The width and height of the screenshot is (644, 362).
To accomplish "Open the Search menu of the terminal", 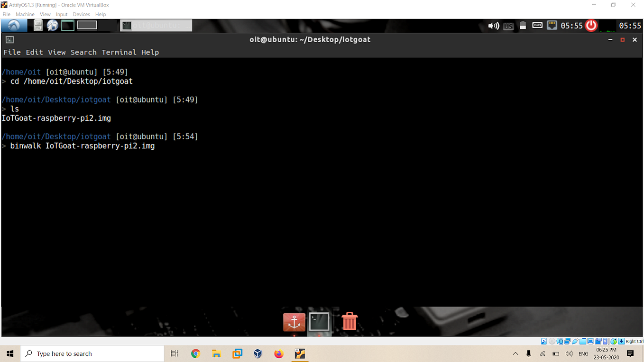I will tap(83, 52).
